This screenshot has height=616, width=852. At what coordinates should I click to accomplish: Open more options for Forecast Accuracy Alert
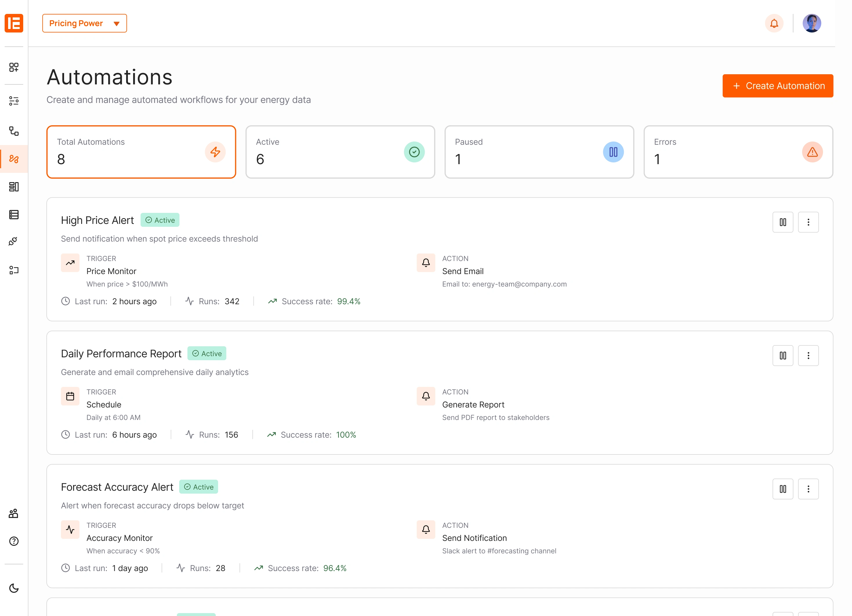(808, 489)
